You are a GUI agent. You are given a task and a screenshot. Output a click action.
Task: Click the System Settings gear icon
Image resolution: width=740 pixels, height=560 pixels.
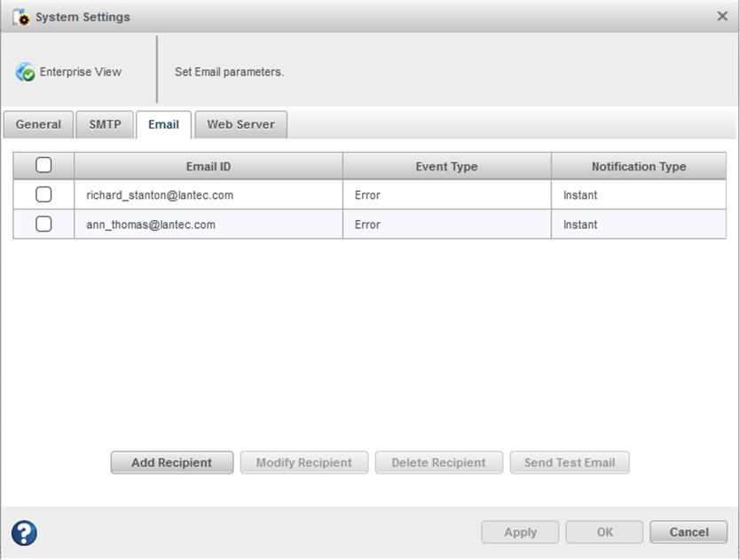(22, 16)
